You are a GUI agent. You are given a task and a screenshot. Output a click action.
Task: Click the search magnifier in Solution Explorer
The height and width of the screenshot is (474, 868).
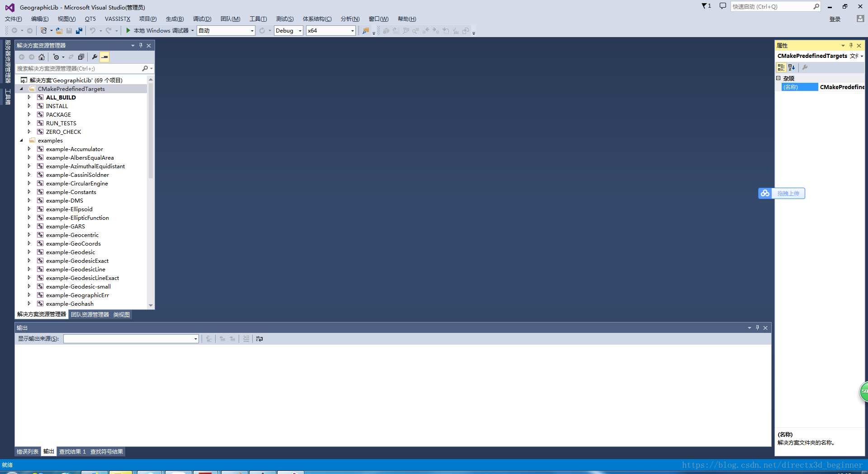pos(145,69)
